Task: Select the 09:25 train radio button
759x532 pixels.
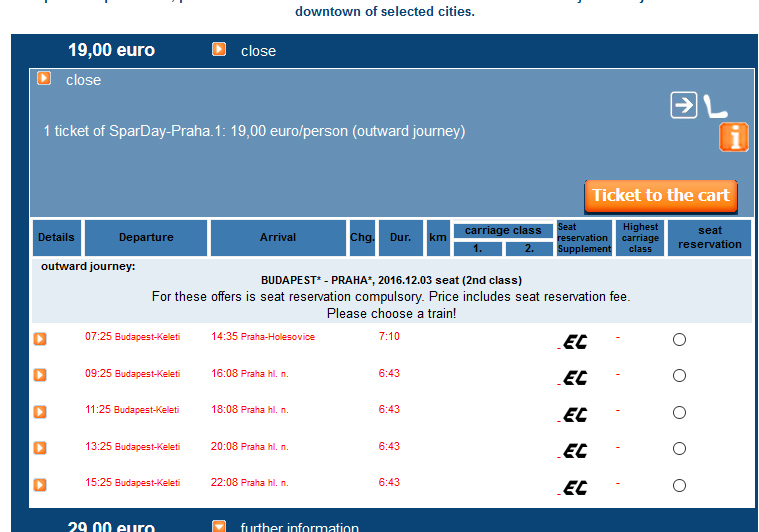Action: [679, 376]
